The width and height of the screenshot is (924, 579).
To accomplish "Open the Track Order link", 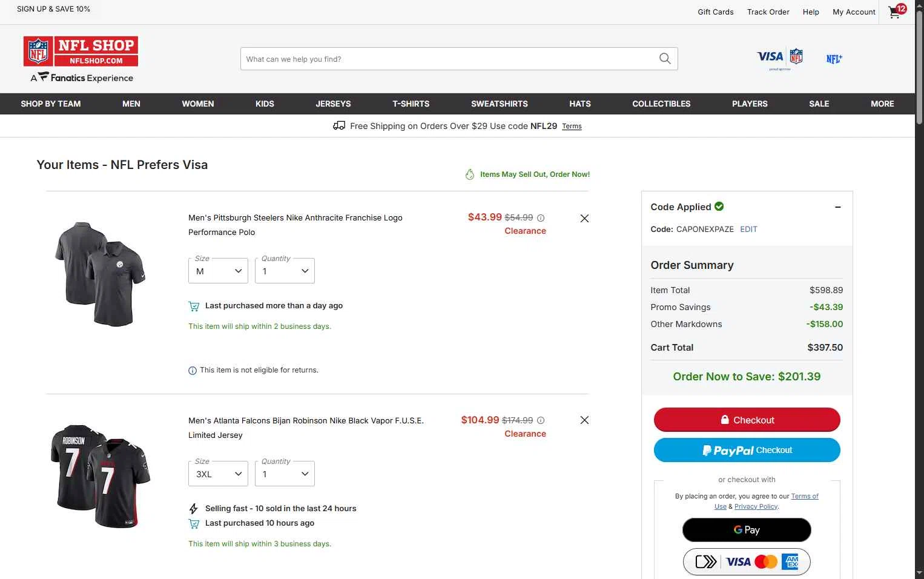I will [768, 12].
